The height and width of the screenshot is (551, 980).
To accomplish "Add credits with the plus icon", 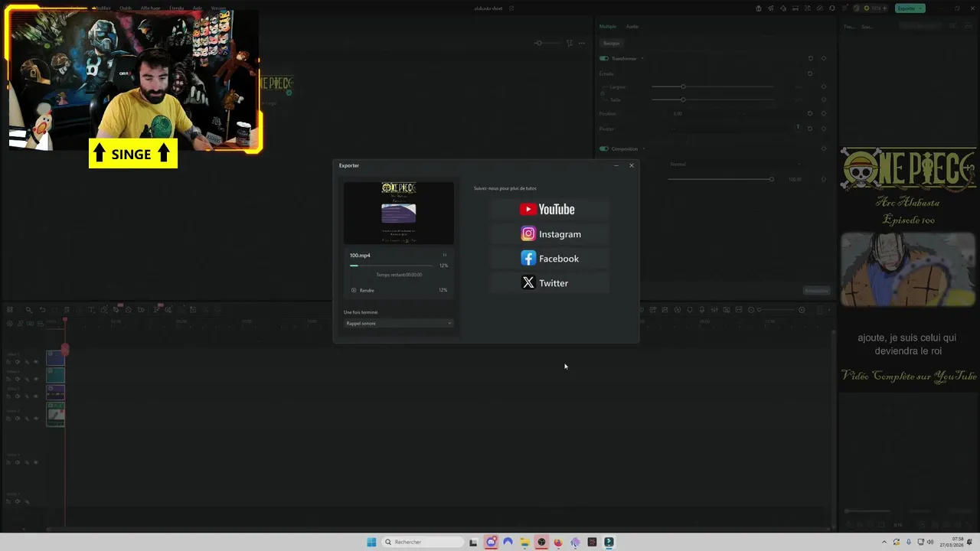I will 884,8.
